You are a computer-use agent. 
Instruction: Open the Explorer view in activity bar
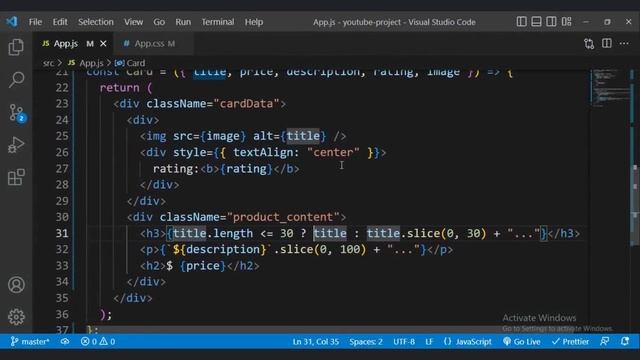click(16, 47)
